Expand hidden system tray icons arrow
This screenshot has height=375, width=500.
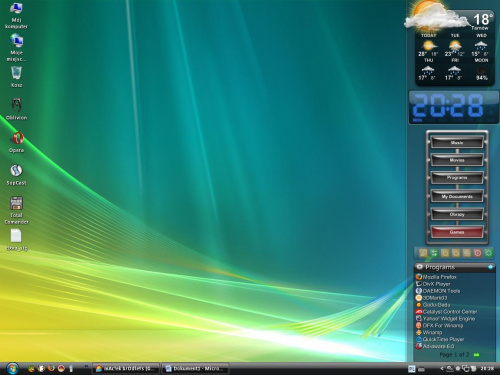click(442, 369)
